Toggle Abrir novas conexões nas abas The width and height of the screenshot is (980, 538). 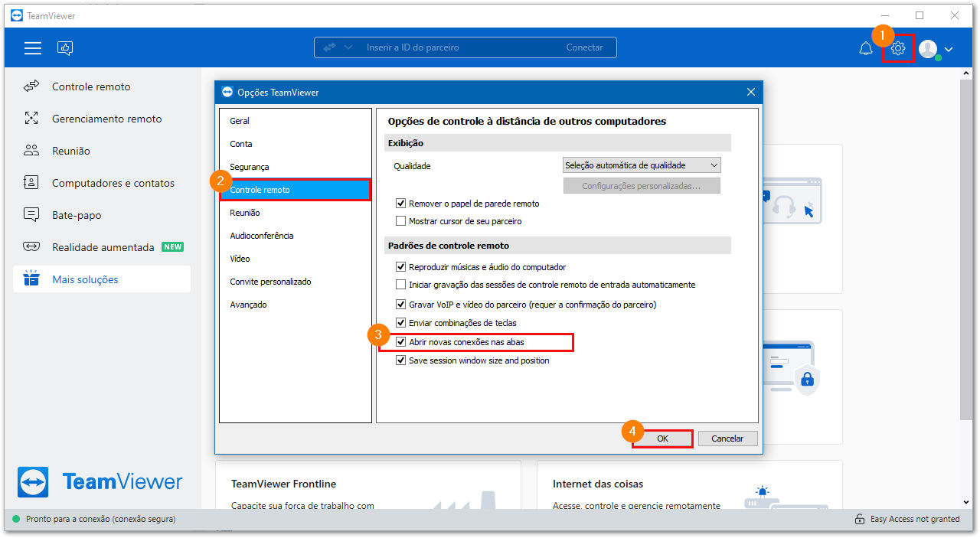tap(400, 342)
